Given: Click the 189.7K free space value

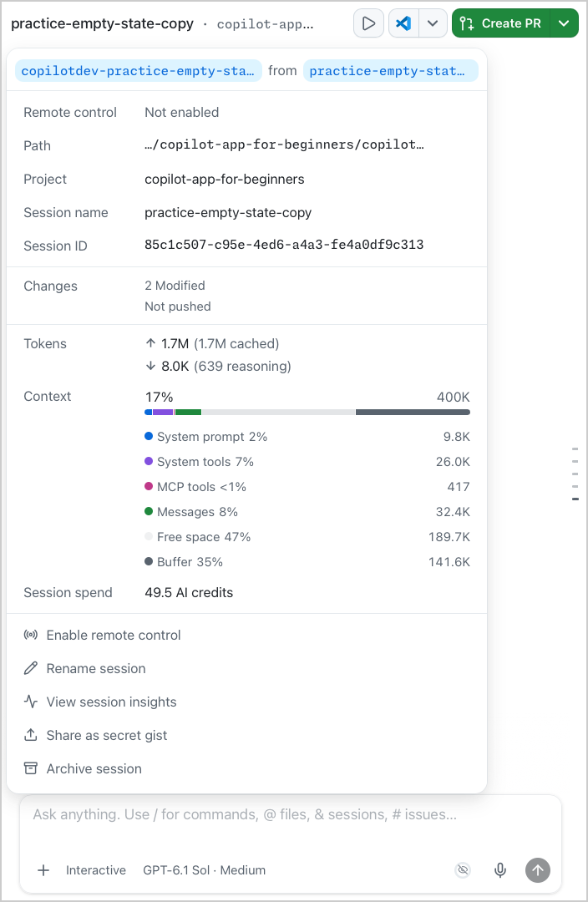Looking at the screenshot, I should click(449, 537).
